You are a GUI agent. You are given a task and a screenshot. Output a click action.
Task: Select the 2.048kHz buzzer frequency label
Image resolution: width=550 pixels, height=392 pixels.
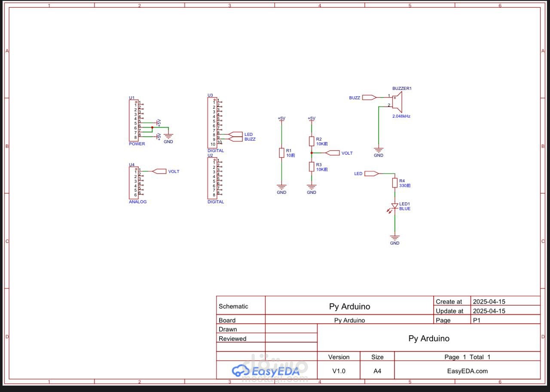(401, 116)
